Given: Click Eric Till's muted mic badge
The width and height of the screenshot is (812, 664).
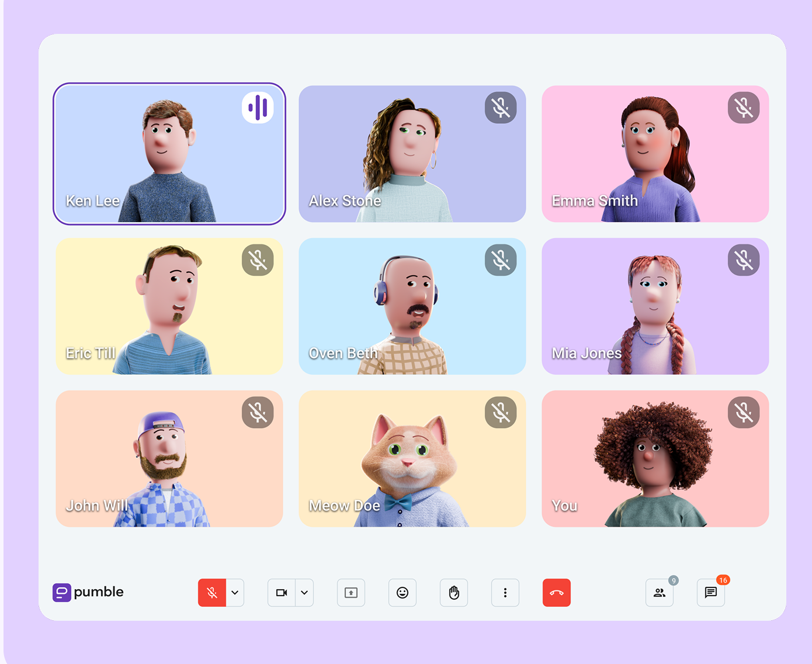Looking at the screenshot, I should (x=258, y=260).
